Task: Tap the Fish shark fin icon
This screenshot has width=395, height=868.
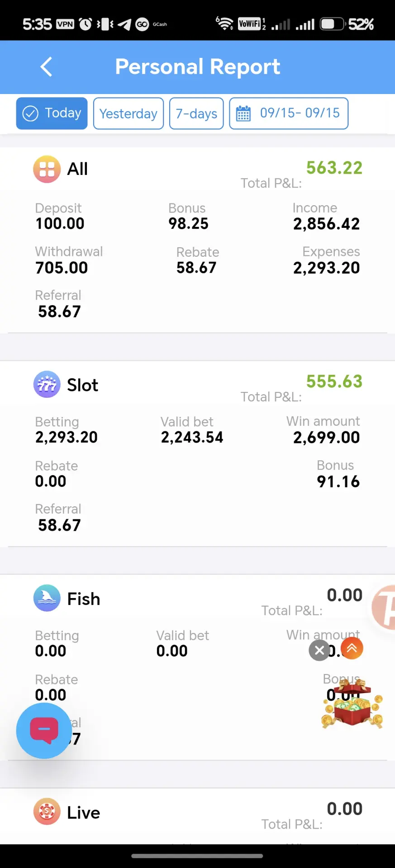Action: point(47,598)
